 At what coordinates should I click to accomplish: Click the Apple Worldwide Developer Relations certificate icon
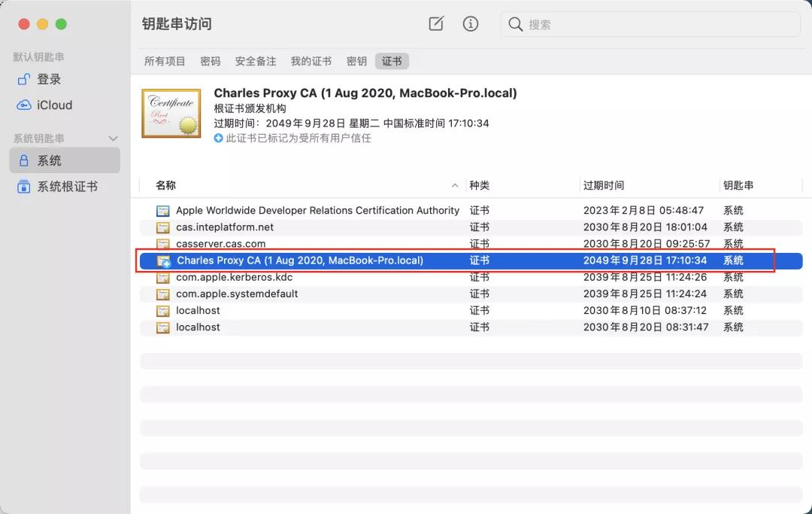point(163,211)
